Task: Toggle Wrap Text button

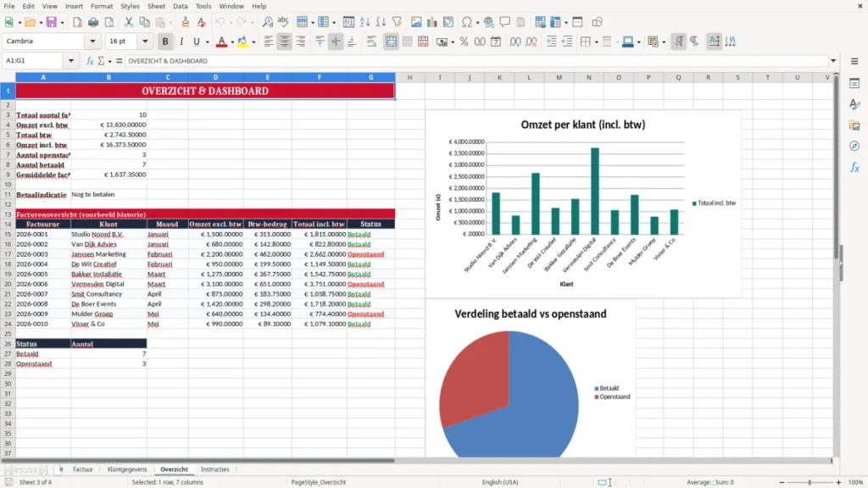Action: pos(371,42)
